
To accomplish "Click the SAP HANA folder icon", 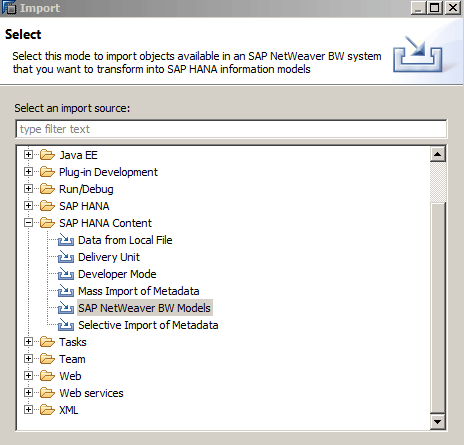I will tap(47, 206).
